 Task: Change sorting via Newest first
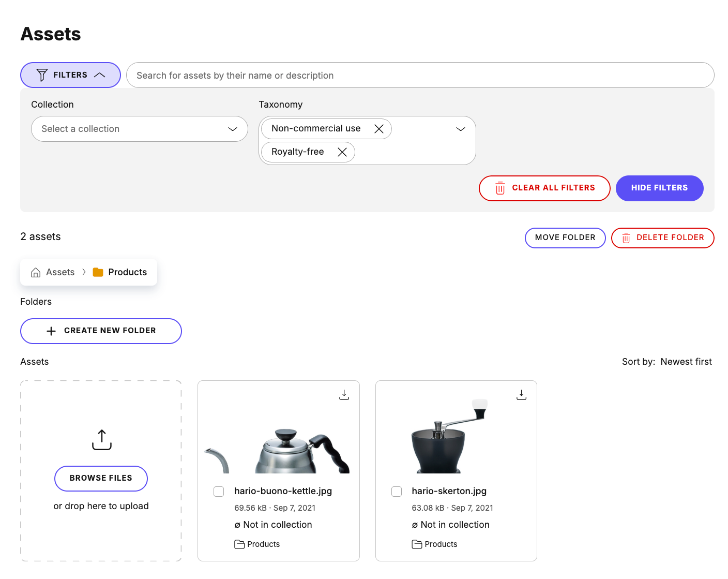[x=686, y=361]
